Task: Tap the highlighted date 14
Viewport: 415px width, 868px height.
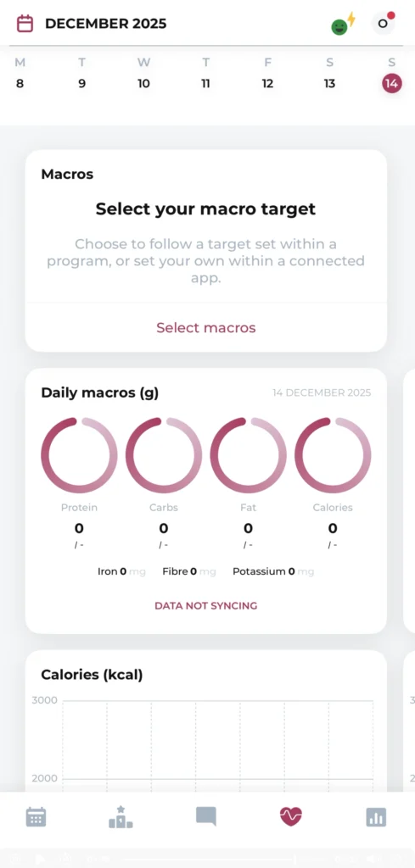Action: click(x=392, y=84)
